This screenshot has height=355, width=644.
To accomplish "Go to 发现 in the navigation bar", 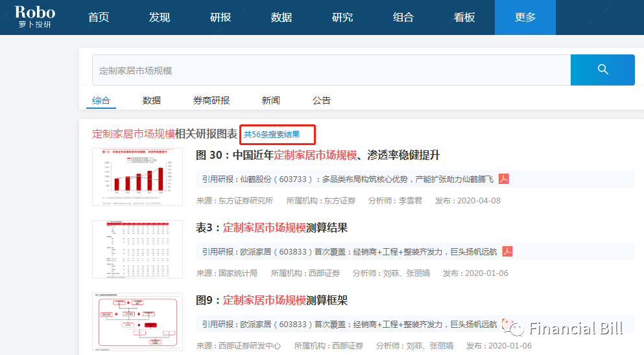I will point(160,17).
